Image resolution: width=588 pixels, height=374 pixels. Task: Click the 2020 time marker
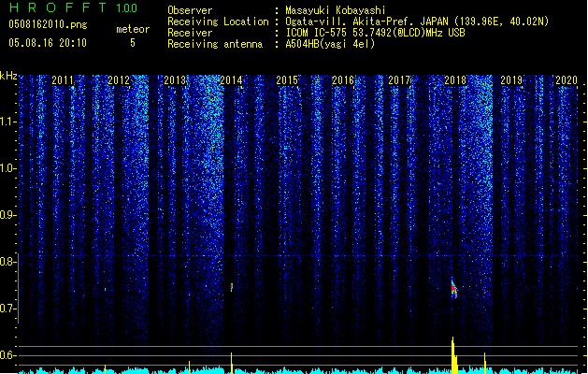pyautogui.click(x=566, y=80)
